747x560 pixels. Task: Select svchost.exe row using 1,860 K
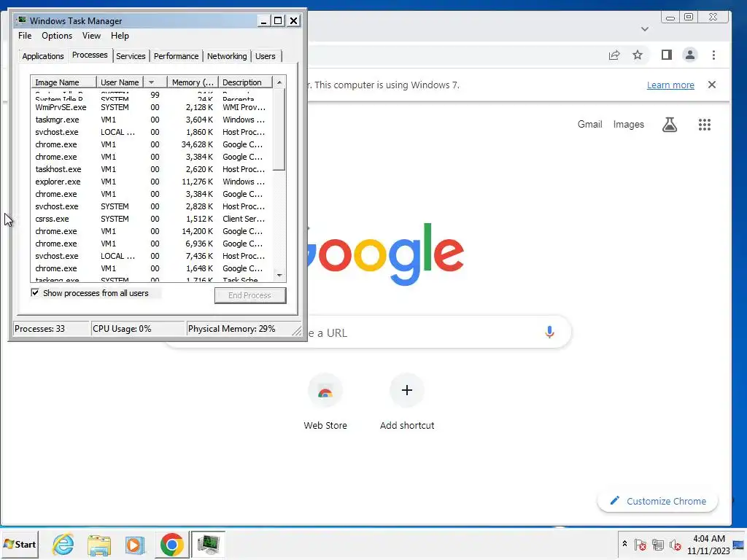point(152,133)
